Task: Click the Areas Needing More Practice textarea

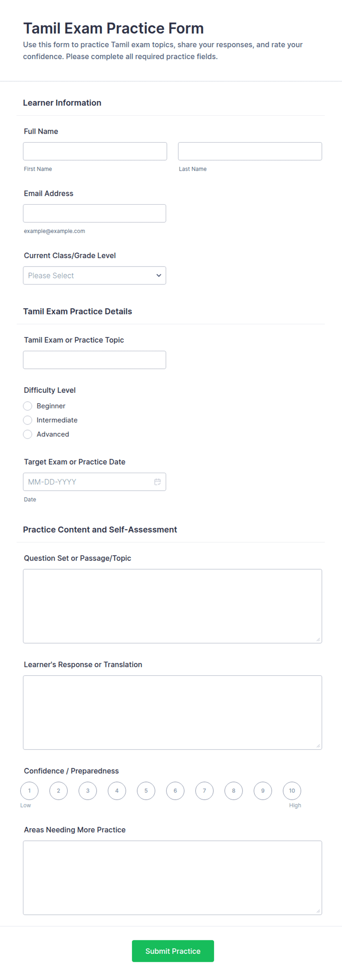Action: [172, 878]
